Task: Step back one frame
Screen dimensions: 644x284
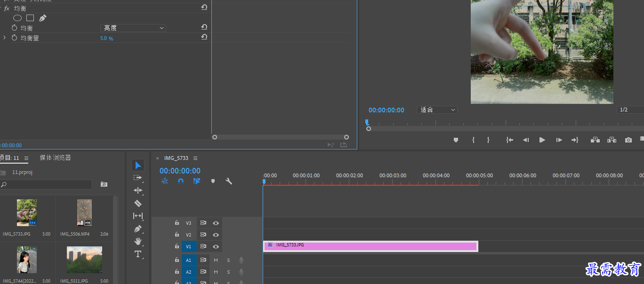Action: (x=526, y=140)
